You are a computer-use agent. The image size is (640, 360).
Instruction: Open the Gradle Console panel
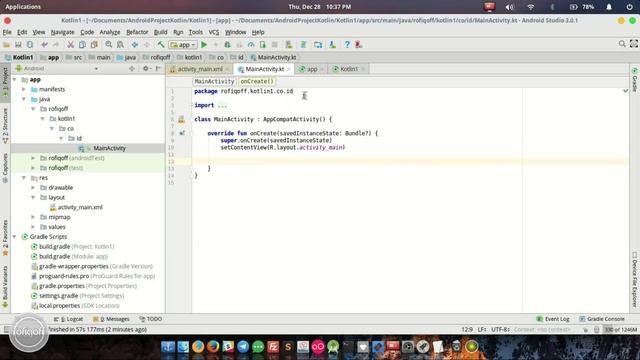(x=602, y=319)
